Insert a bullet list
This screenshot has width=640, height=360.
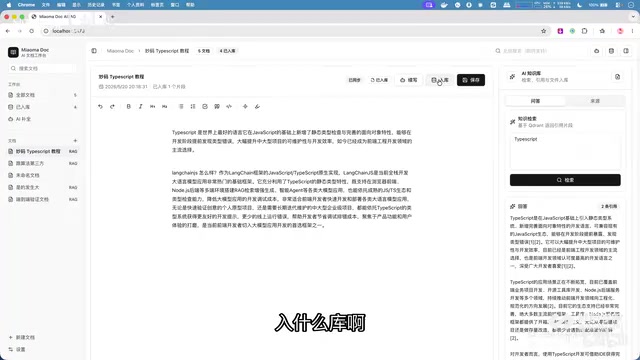pyautogui.click(x=181, y=107)
